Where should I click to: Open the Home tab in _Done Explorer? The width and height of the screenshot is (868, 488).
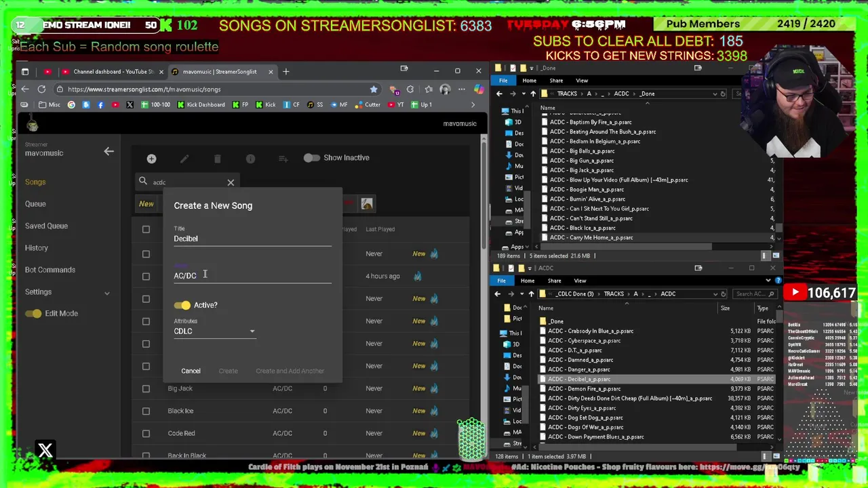coord(529,81)
